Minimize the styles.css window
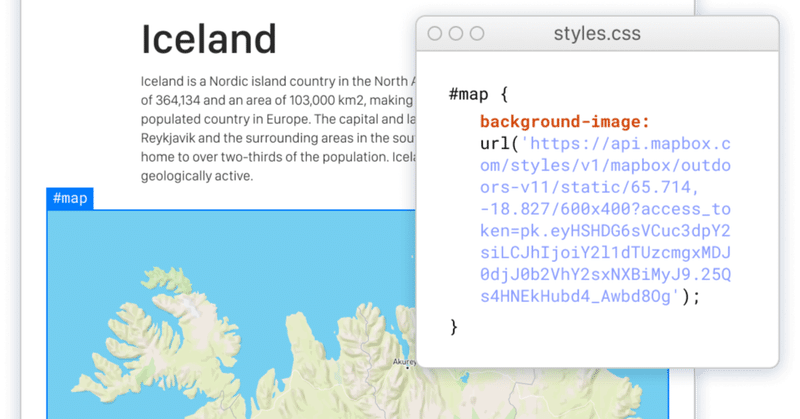This screenshot has height=419, width=800. pyautogui.click(x=456, y=34)
